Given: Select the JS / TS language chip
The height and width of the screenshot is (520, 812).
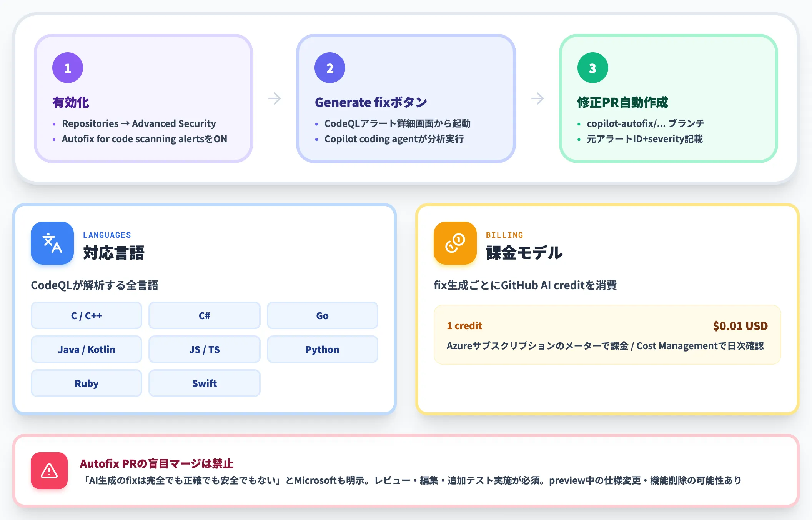Looking at the screenshot, I should (x=205, y=349).
